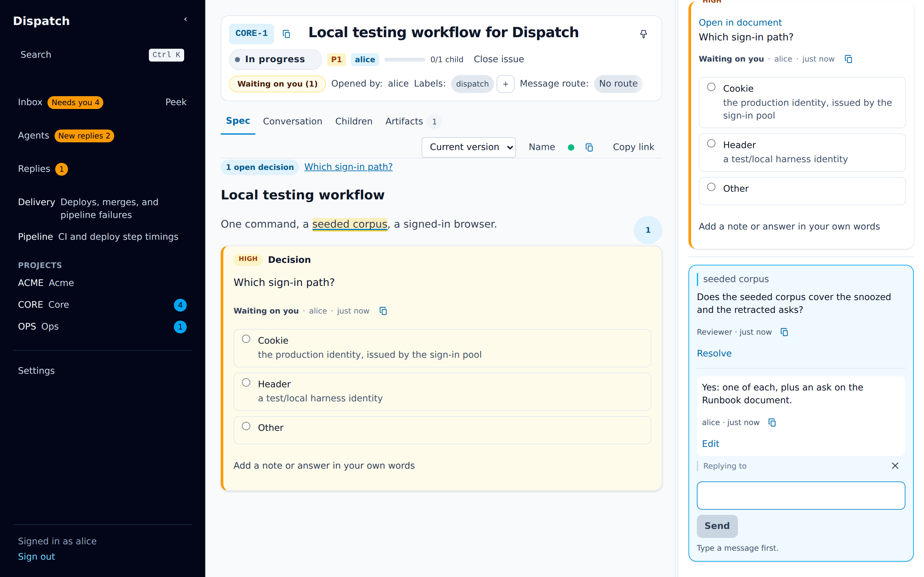This screenshot has height=577, width=924.
Task: Copy icon beside Reviewer just now
Action: pos(784,332)
